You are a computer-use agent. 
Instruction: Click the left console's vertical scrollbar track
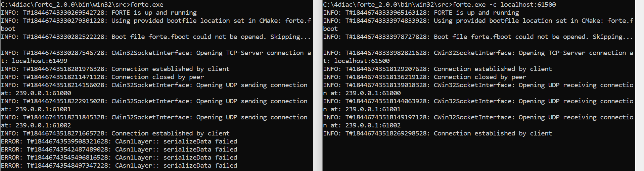click(317, 85)
